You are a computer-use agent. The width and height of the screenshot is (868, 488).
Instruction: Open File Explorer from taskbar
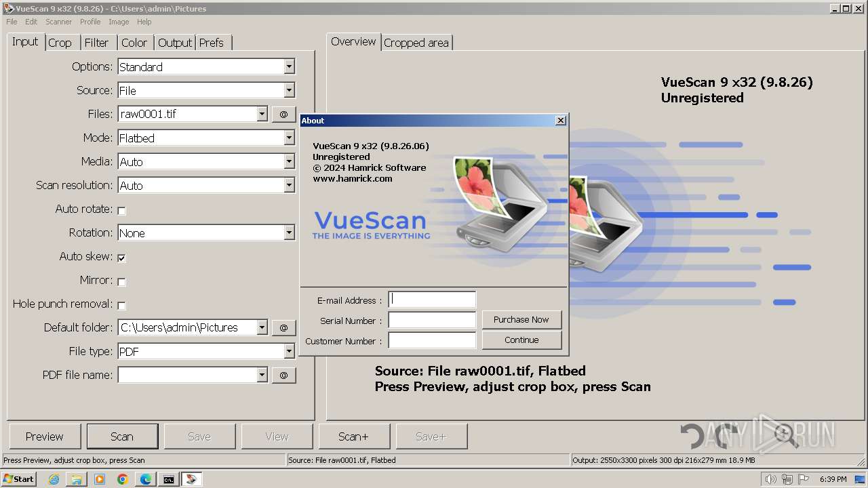tap(77, 479)
